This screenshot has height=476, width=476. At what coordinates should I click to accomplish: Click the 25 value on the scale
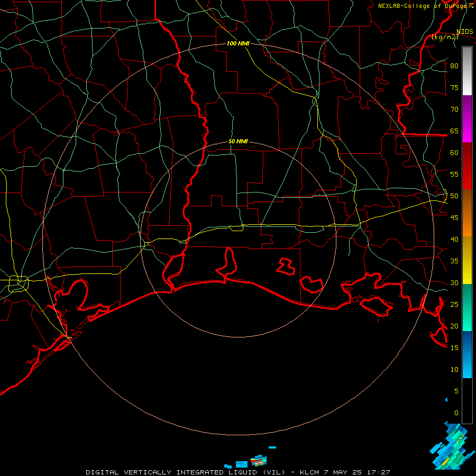[454, 305]
